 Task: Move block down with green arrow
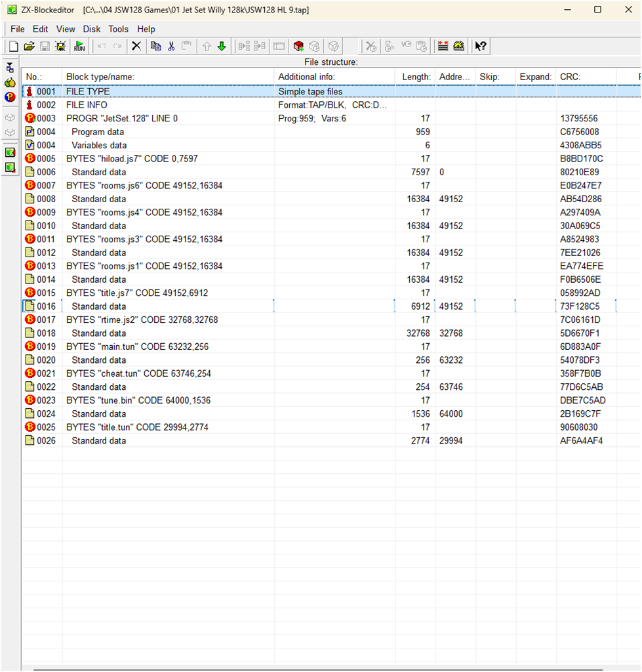[x=222, y=46]
